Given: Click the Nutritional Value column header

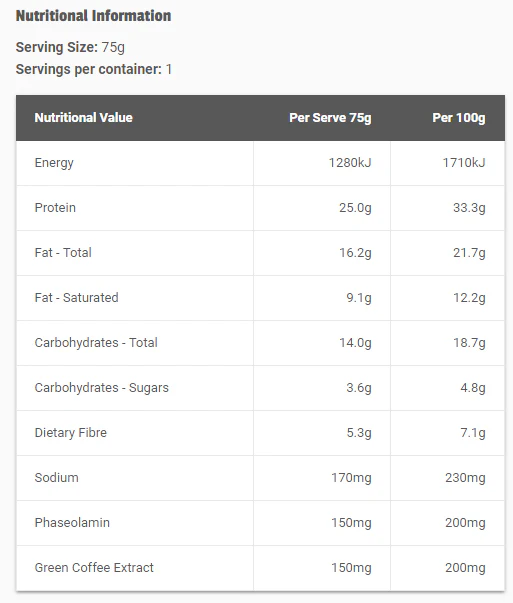Looking at the screenshot, I should (x=83, y=118).
